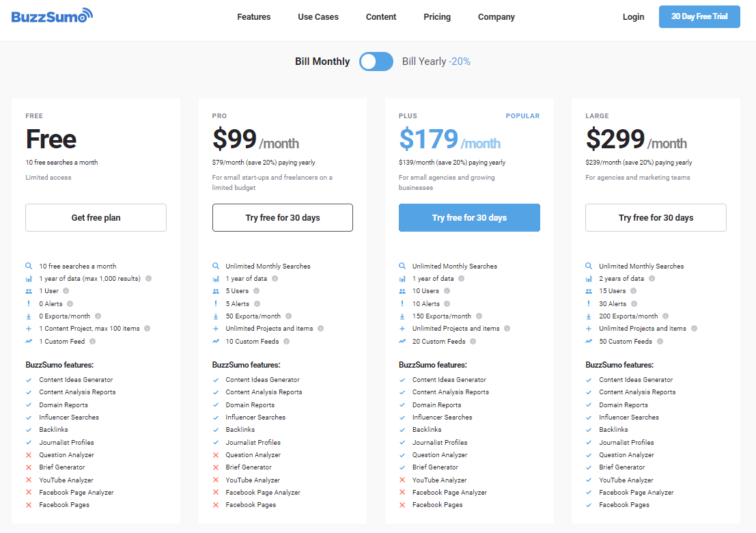Click info icon next to 5 Alerts

(x=257, y=304)
